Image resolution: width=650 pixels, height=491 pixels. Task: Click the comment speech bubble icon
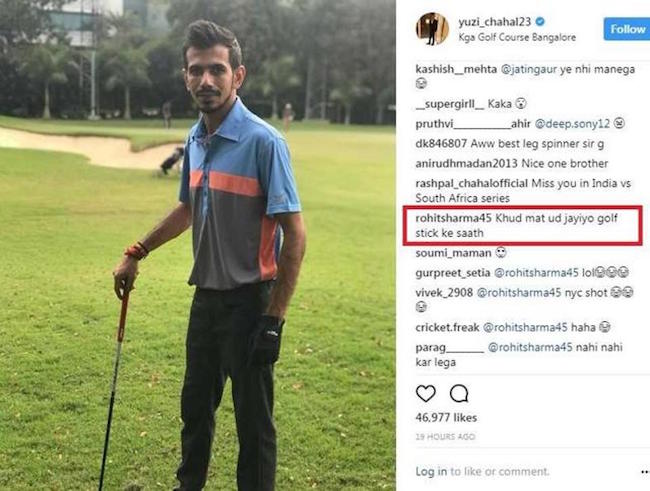(459, 394)
